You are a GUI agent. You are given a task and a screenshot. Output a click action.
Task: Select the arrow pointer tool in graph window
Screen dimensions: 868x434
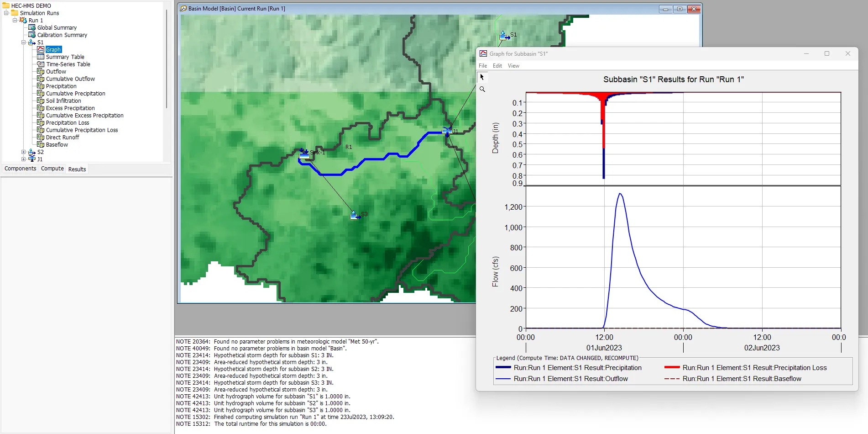[482, 77]
